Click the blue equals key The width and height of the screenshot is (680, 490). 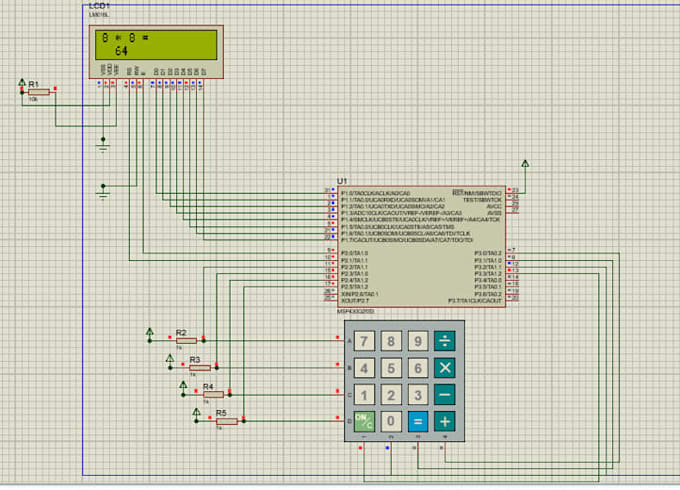click(x=418, y=421)
